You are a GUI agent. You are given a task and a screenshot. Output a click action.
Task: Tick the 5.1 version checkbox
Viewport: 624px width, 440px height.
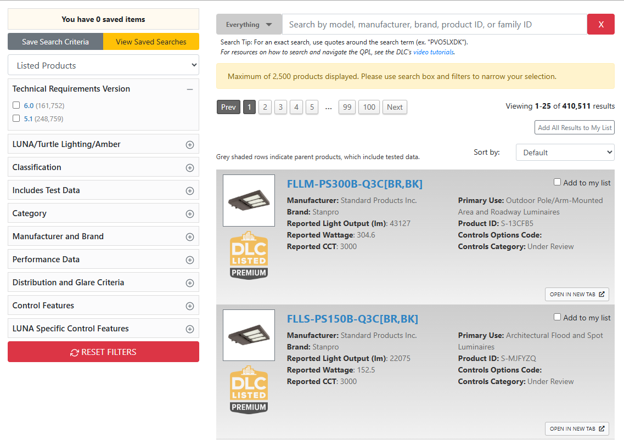click(x=16, y=118)
